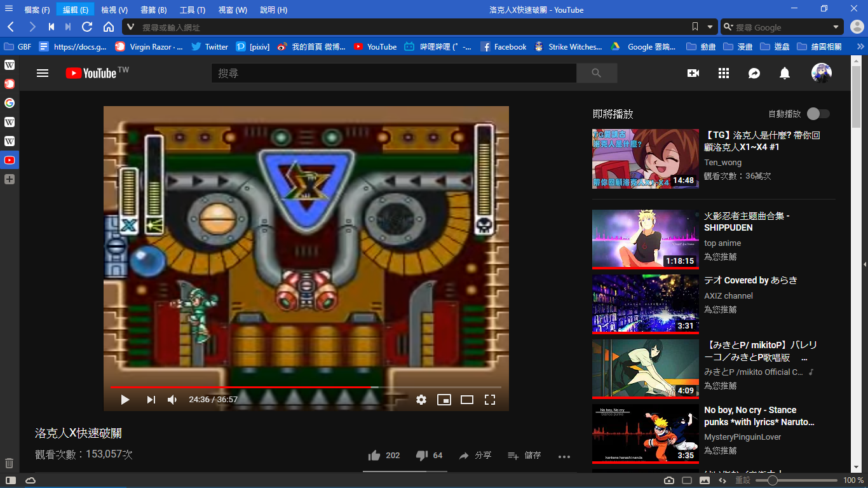Click the YouTube 搜尋 search field
This screenshot has height=488, width=868.
pyautogui.click(x=394, y=73)
